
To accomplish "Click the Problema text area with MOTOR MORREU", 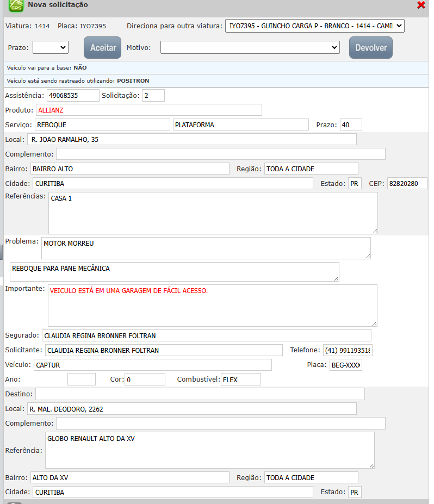I will tap(206, 248).
